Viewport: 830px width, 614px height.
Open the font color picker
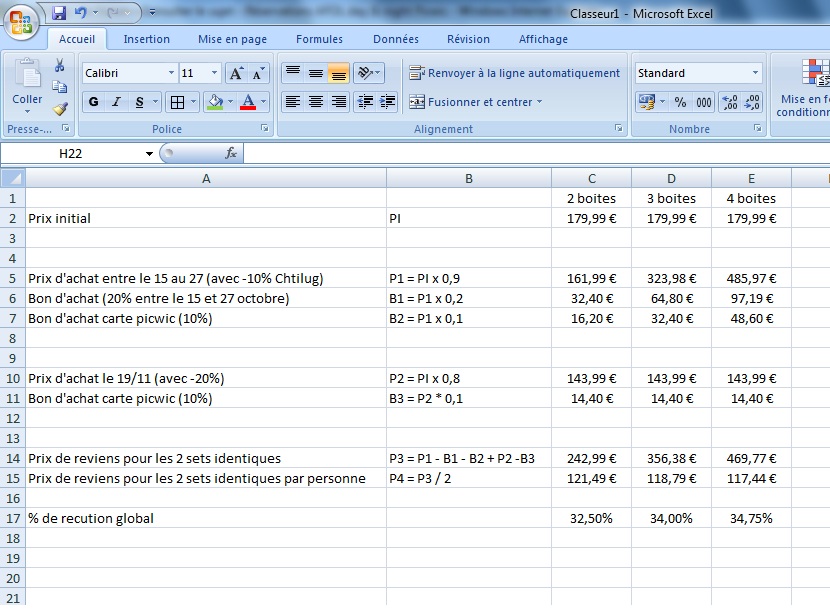pos(260,102)
